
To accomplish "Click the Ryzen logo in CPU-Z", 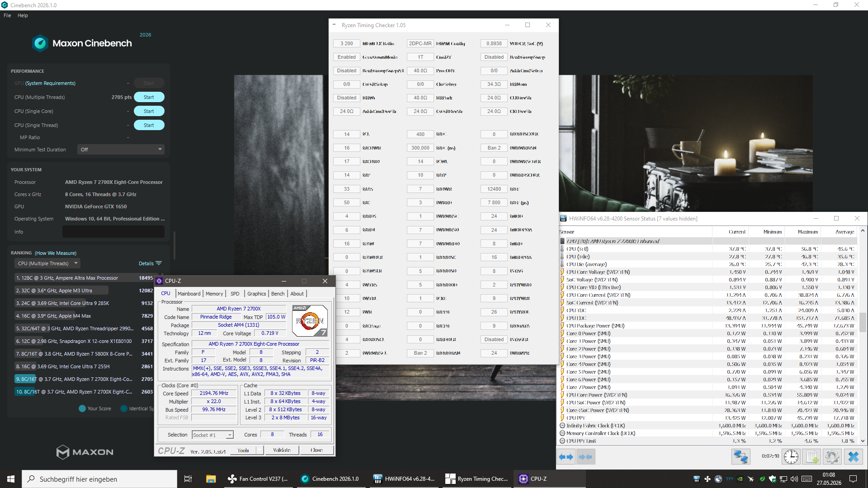I will 310,321.
